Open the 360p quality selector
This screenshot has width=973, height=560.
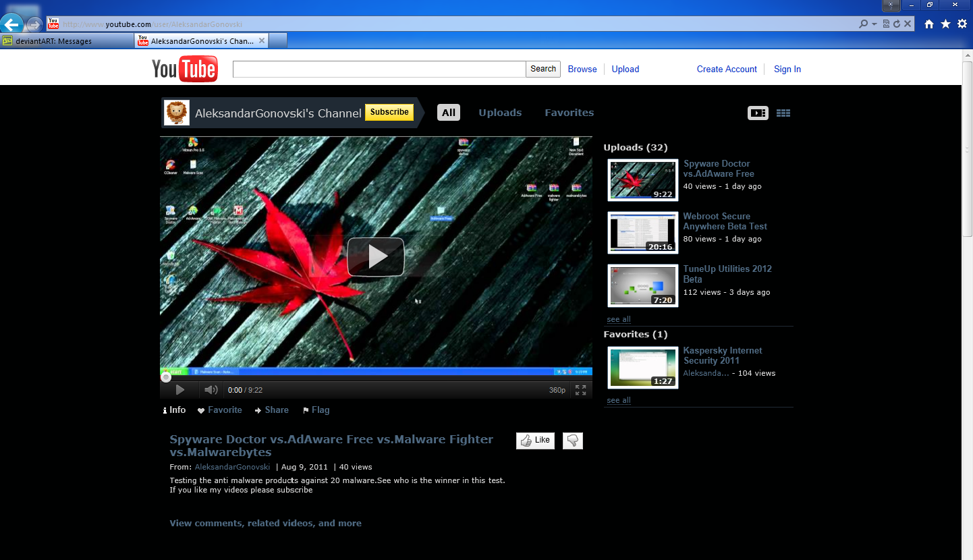click(557, 390)
